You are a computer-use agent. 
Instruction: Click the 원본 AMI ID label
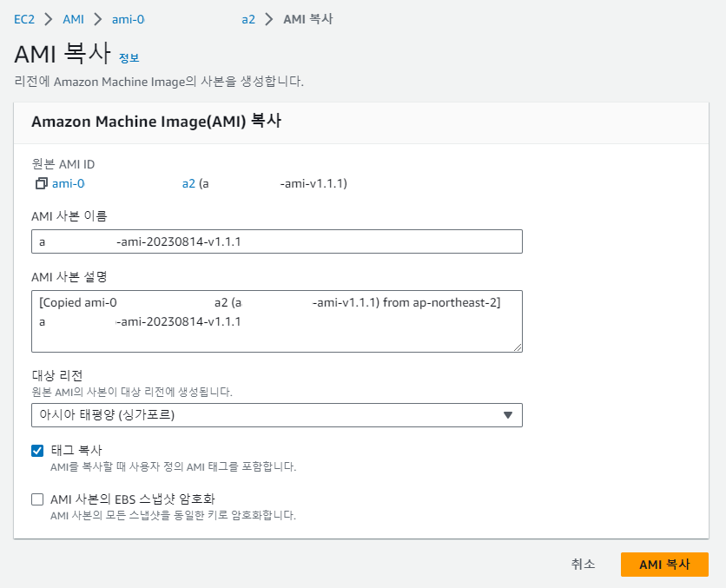click(x=63, y=164)
